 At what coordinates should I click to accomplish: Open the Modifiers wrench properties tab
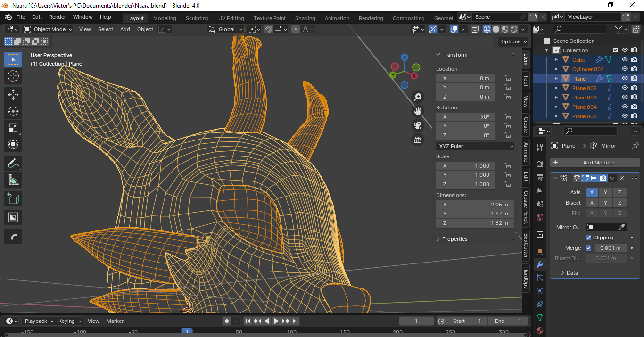540,264
